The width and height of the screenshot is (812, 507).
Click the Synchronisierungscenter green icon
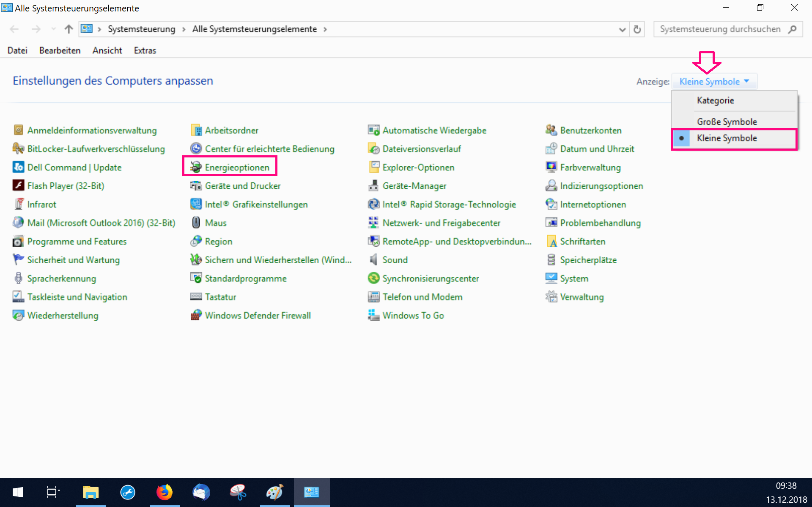click(373, 278)
